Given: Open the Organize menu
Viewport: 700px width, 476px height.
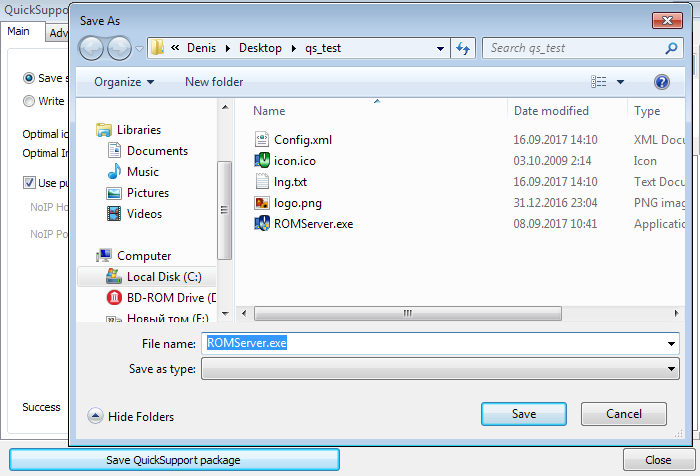Looking at the screenshot, I should pos(124,82).
